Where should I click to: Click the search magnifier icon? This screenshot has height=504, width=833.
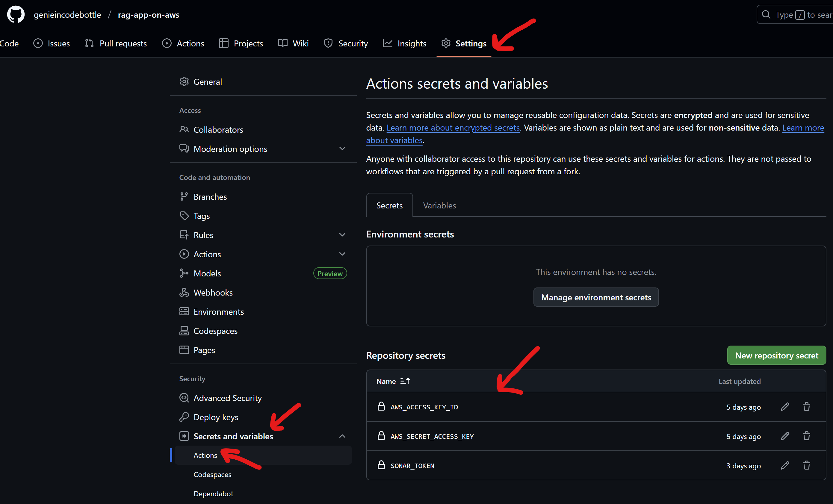[766, 15]
